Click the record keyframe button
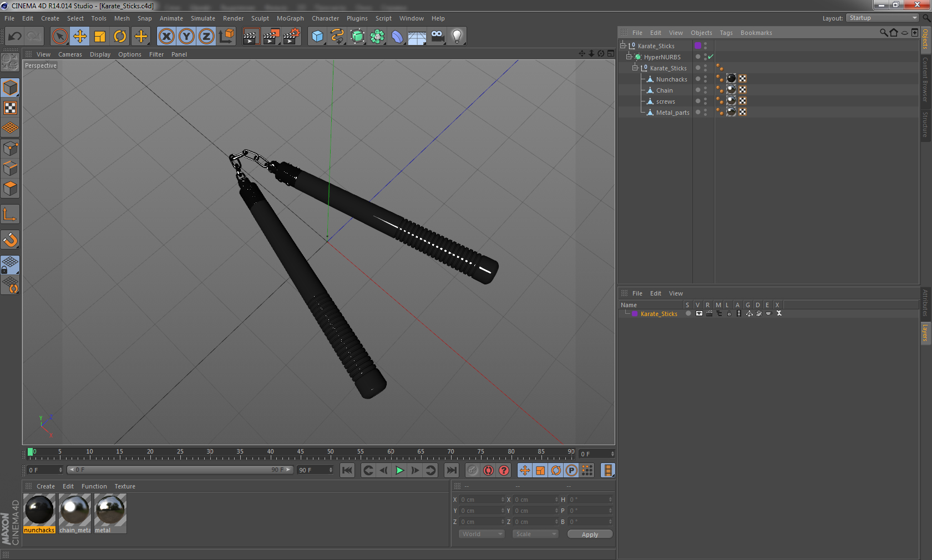The width and height of the screenshot is (932, 560). 472,470
